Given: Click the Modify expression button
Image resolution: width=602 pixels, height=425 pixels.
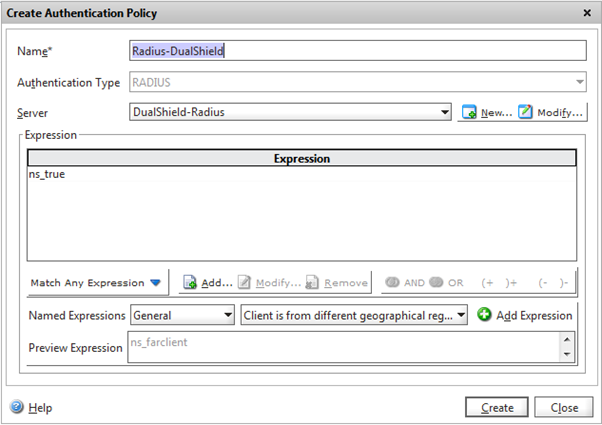Looking at the screenshot, I should [268, 283].
